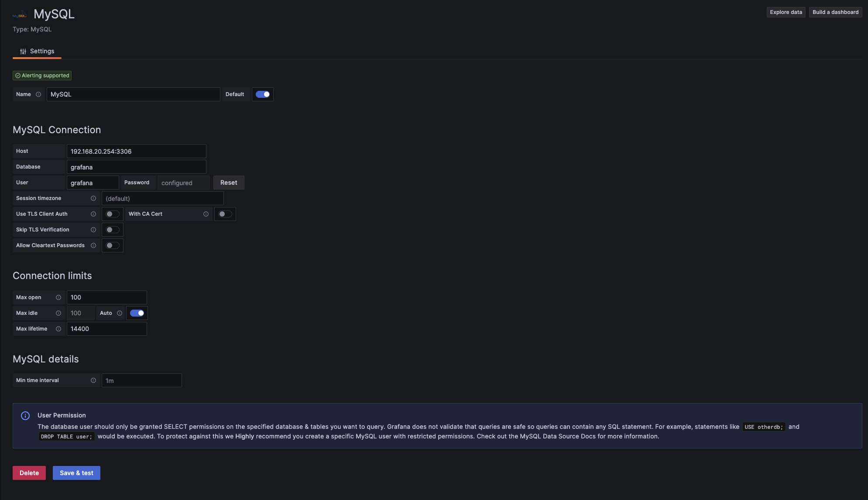Click the Max idle value field
Viewport: 868px width, 500px height.
pyautogui.click(x=81, y=313)
